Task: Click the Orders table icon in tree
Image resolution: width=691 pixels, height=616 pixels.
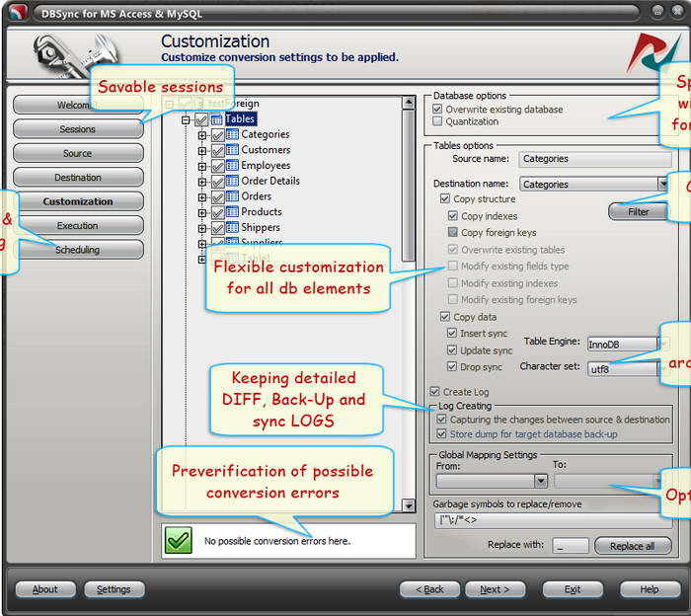Action: (x=232, y=196)
